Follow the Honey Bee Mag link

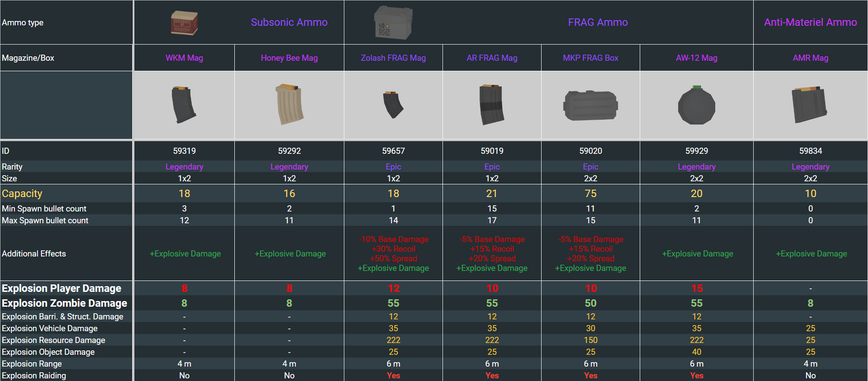(x=289, y=58)
